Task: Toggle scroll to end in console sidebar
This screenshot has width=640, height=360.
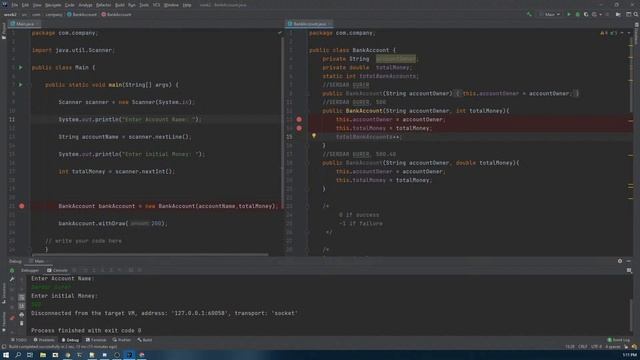Action: pyautogui.click(x=22, y=306)
